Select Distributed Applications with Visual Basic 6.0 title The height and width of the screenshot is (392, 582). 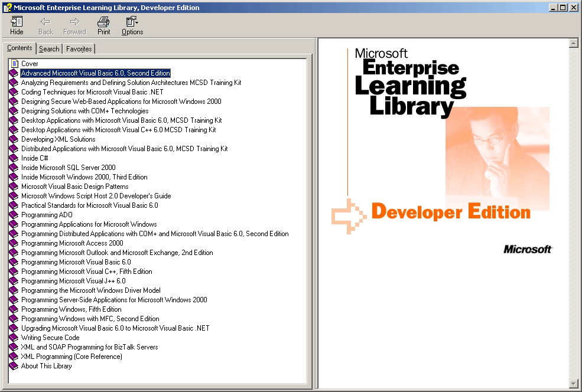[x=124, y=149]
